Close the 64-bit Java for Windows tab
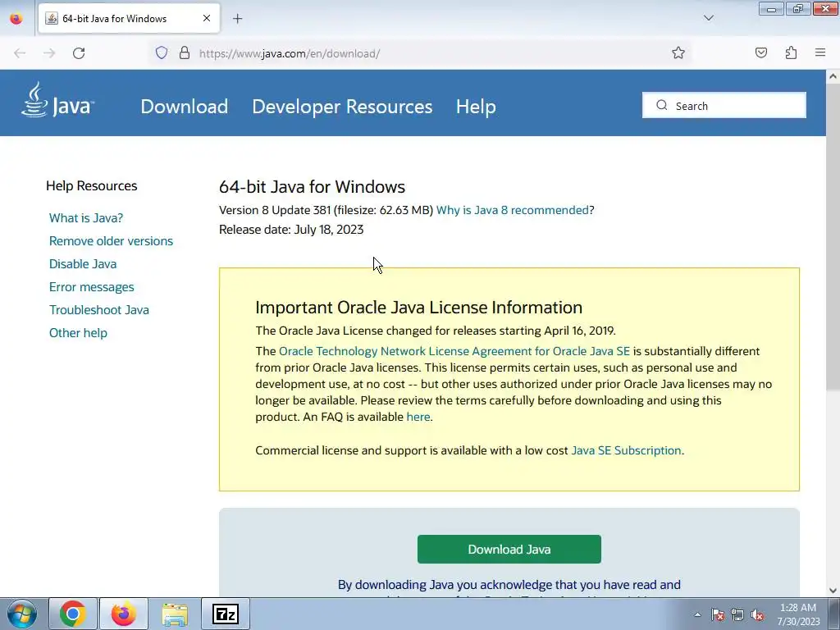The height and width of the screenshot is (630, 840). click(206, 18)
